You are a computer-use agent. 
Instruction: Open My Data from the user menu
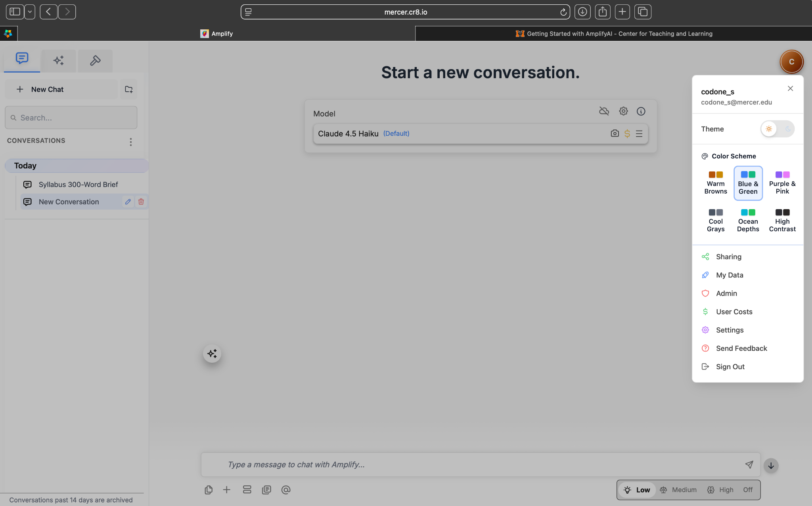point(748,275)
